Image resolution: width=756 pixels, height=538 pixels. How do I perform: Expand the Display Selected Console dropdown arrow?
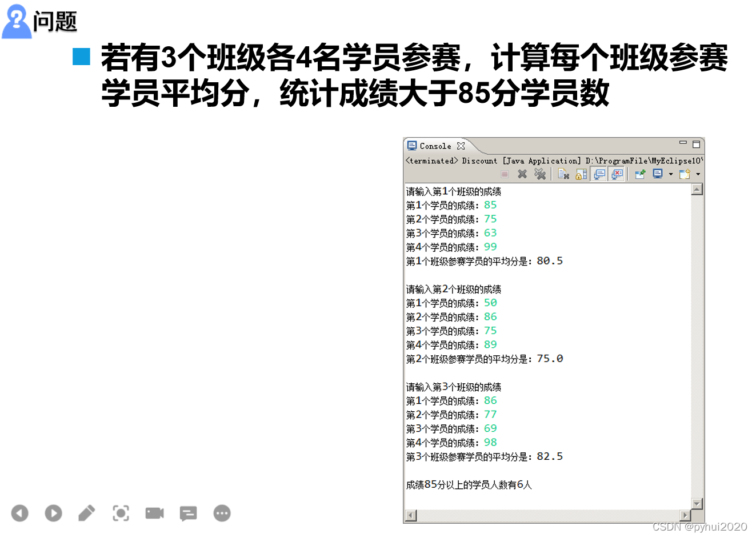pos(671,174)
